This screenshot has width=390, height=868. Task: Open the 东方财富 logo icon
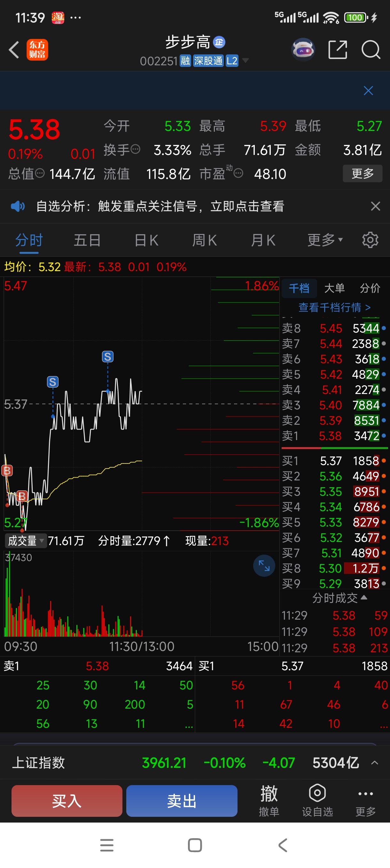click(37, 50)
